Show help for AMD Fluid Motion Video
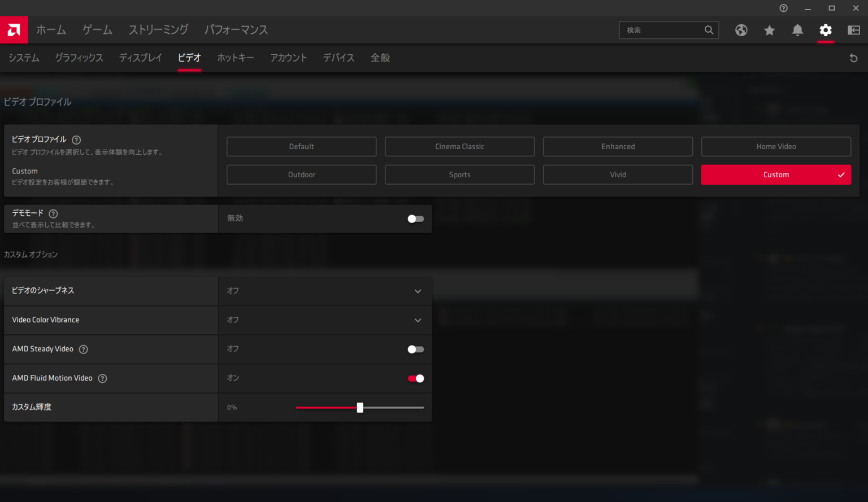The image size is (868, 502). click(x=102, y=378)
